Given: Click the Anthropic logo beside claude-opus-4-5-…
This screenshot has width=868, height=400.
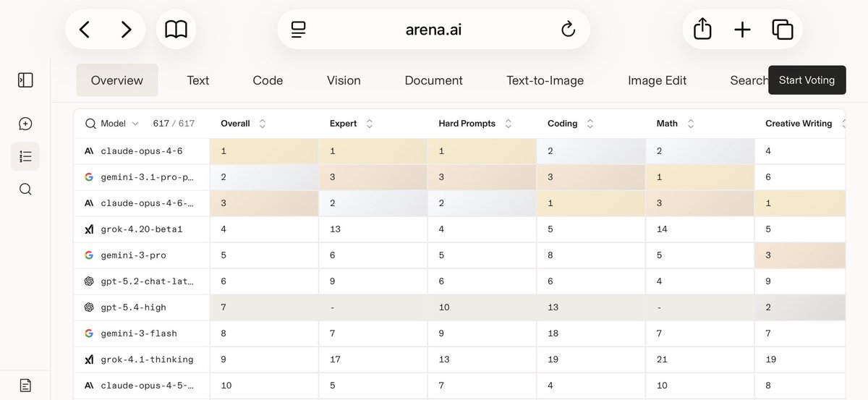Looking at the screenshot, I should tap(89, 386).
